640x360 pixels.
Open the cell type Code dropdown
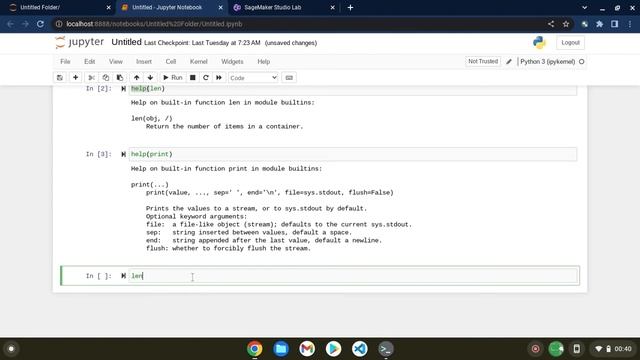point(253,78)
